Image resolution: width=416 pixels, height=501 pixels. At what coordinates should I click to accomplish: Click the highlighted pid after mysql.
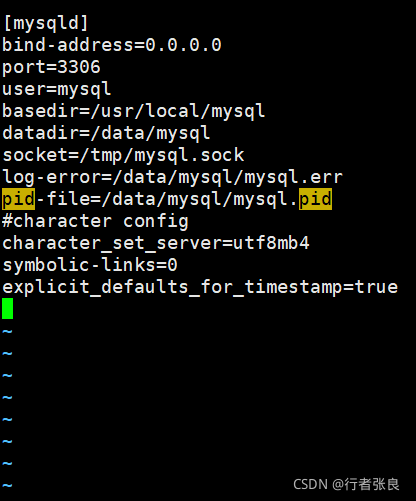[x=315, y=199]
